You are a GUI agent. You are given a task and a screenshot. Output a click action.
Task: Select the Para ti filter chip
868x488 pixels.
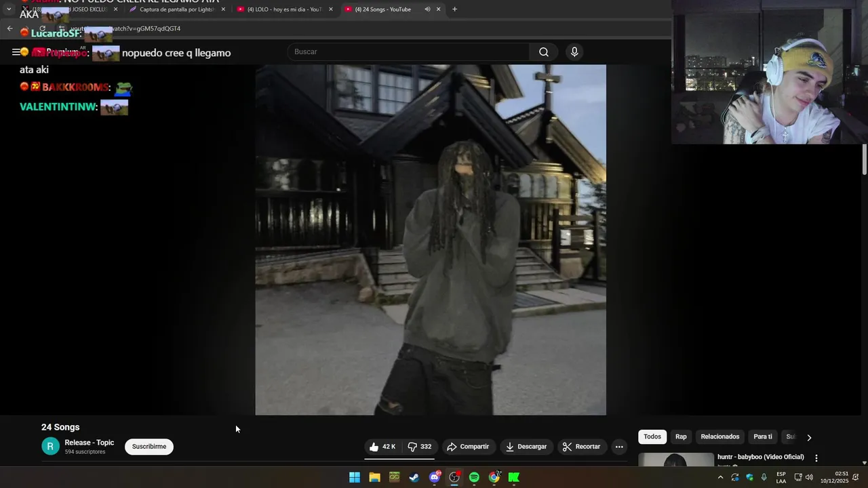763,436
